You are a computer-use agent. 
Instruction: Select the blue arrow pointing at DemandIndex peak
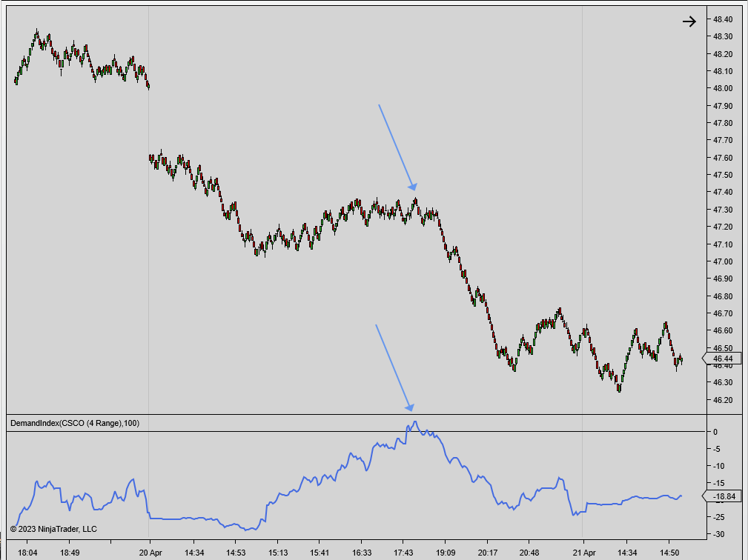[394, 367]
